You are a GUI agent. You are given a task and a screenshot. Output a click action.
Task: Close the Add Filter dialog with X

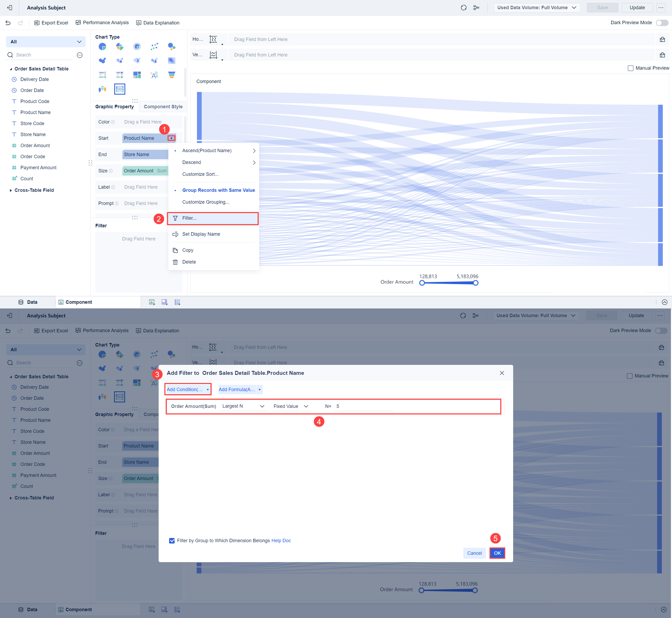502,373
